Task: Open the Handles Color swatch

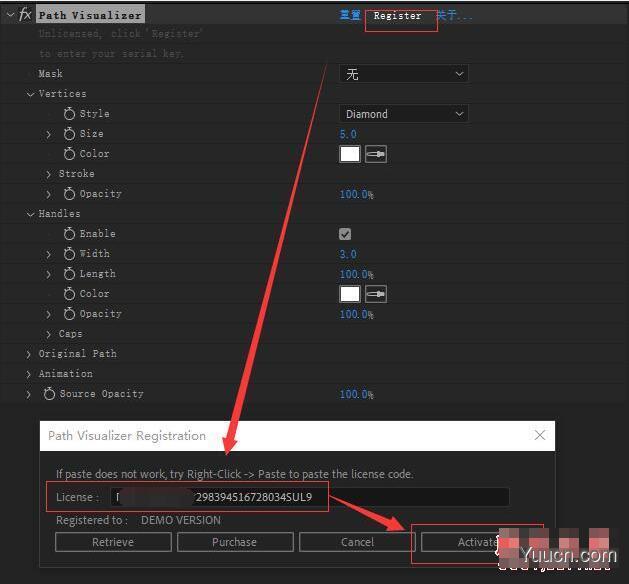Action: [350, 294]
